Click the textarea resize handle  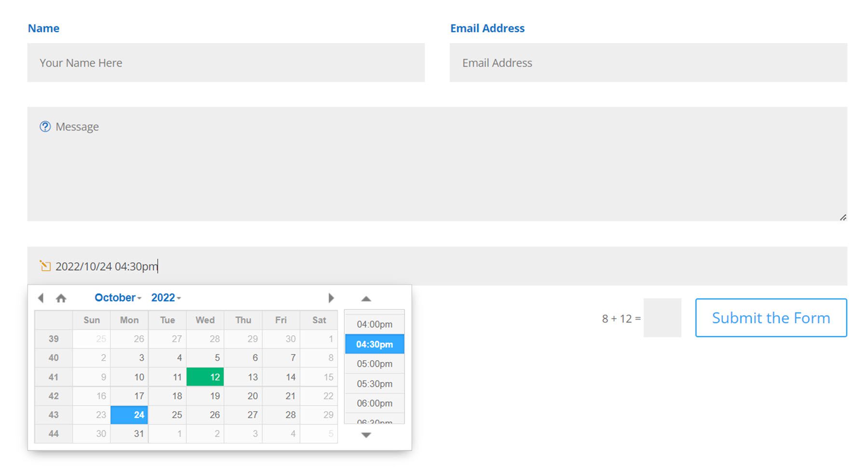[843, 217]
